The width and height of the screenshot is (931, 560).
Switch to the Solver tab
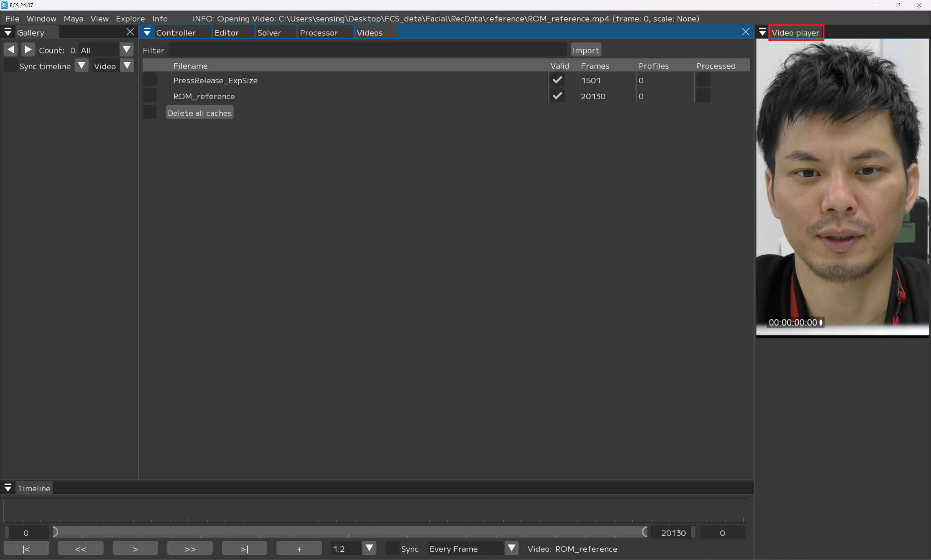coord(269,32)
